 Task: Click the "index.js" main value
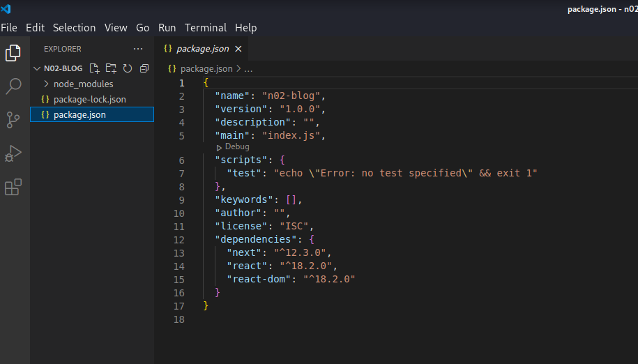[291, 135]
